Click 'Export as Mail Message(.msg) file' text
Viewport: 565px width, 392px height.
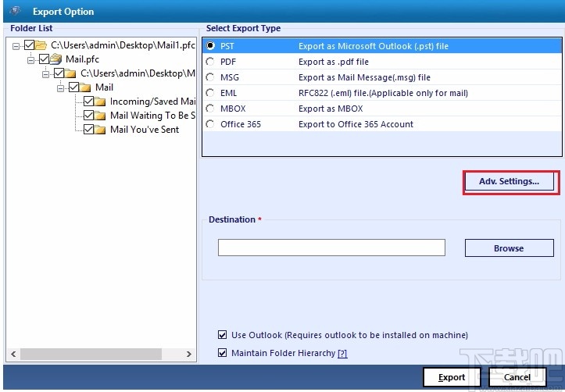(364, 77)
